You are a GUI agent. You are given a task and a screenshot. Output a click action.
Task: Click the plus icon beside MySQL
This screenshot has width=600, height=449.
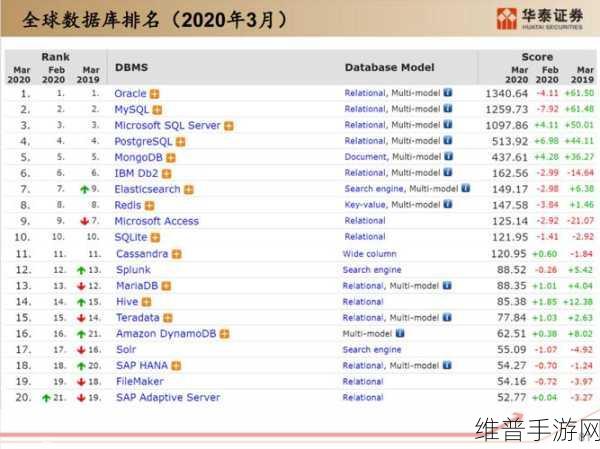coord(157,110)
